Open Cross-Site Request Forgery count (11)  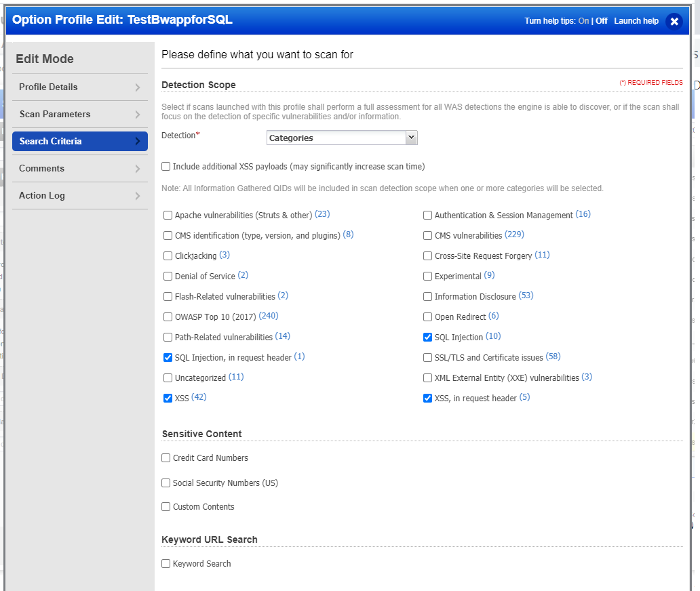pyautogui.click(x=543, y=255)
